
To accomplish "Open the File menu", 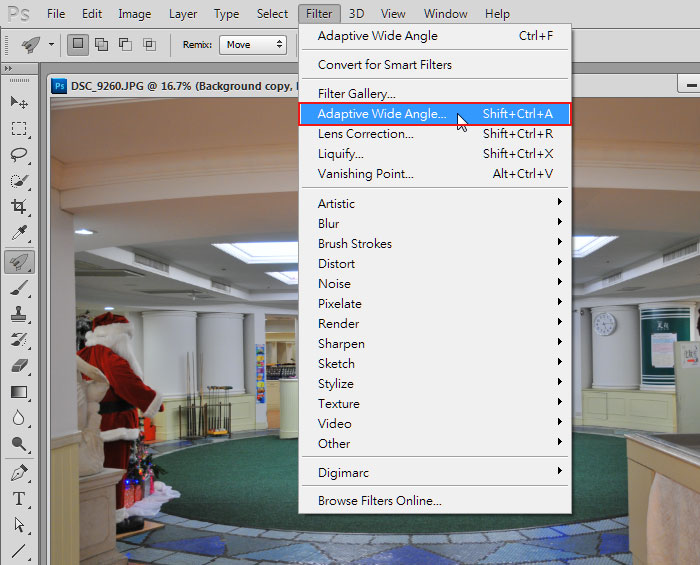I will (x=56, y=14).
